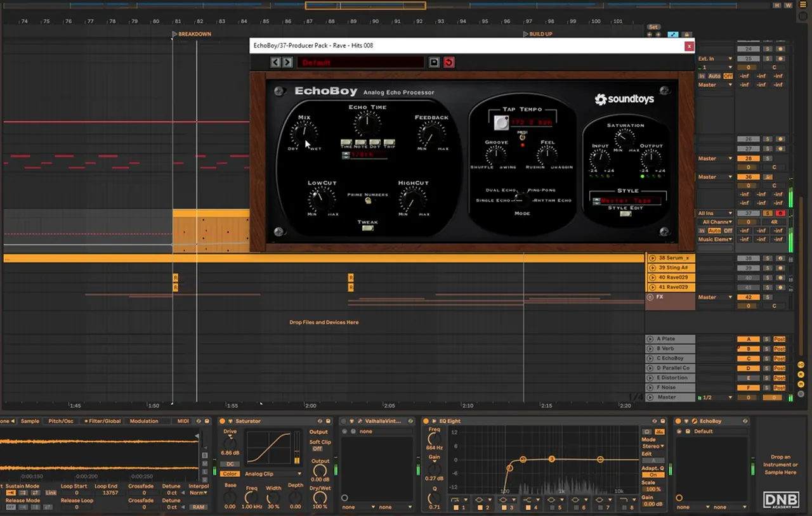Viewport: 812px width, 516px height.
Task: Click Saturator Color button
Action: coord(230,474)
